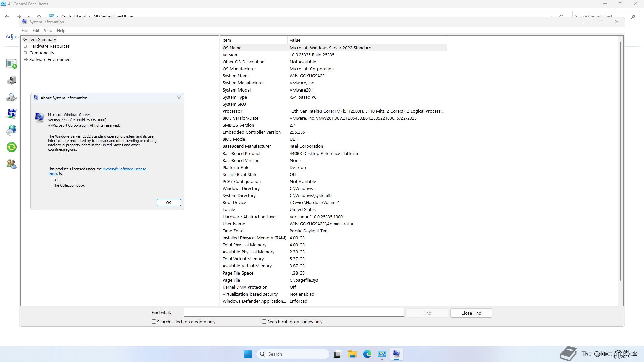Open the Device Manager control panel icon

tap(11, 80)
